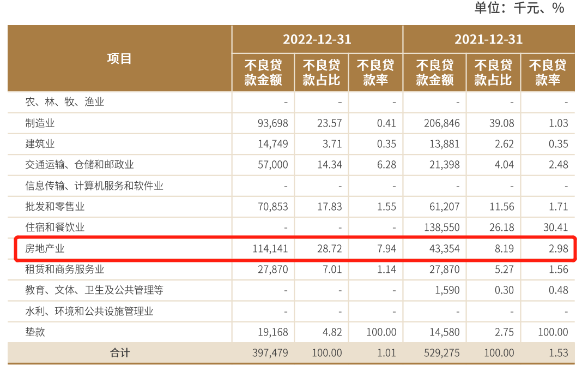Select 交通运输、仓储和邮政业 row label
The image size is (588, 371).
[x=80, y=164]
